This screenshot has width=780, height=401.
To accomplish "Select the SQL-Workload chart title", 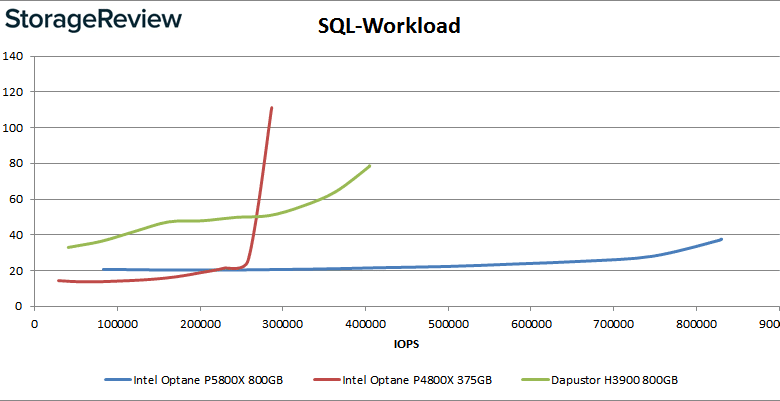I will click(x=389, y=26).
